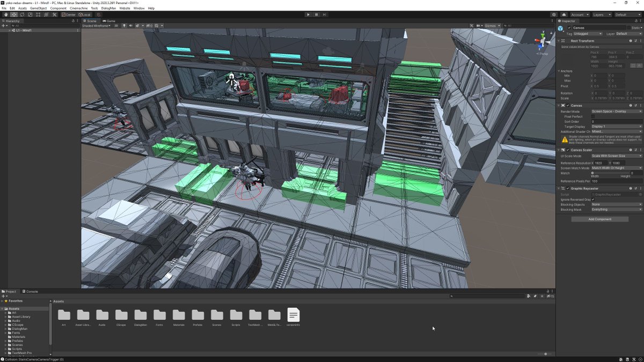Screen dimensions: 644x362
Task: Toggle scene lighting bulb icon
Action: (124, 26)
